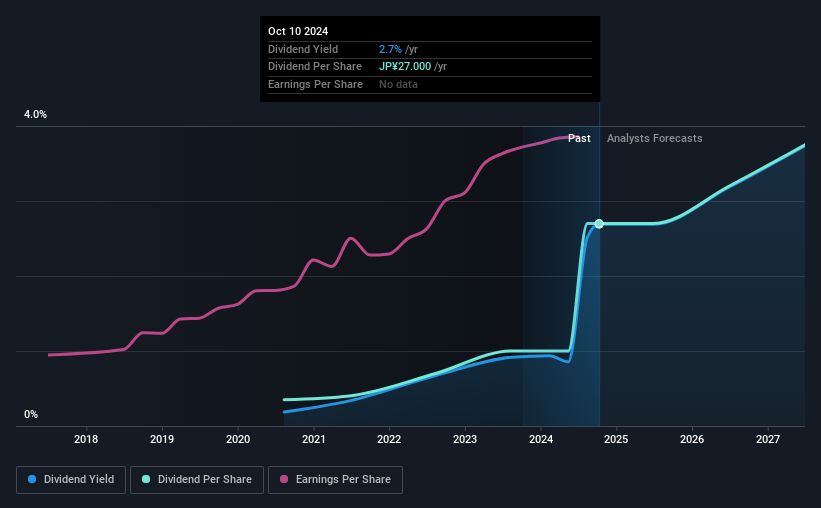
Task: Click the pink Earnings Per Share legend dot
Action: (x=284, y=479)
